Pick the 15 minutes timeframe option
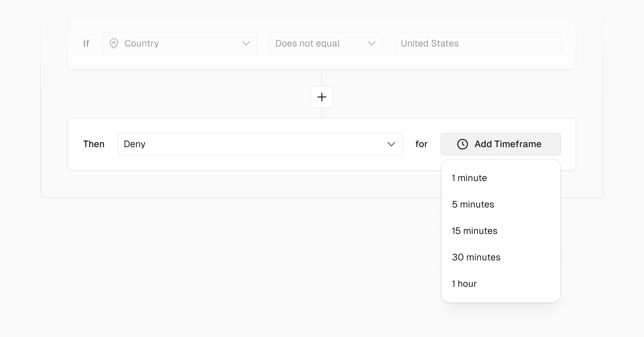This screenshot has width=644, height=337. [474, 231]
